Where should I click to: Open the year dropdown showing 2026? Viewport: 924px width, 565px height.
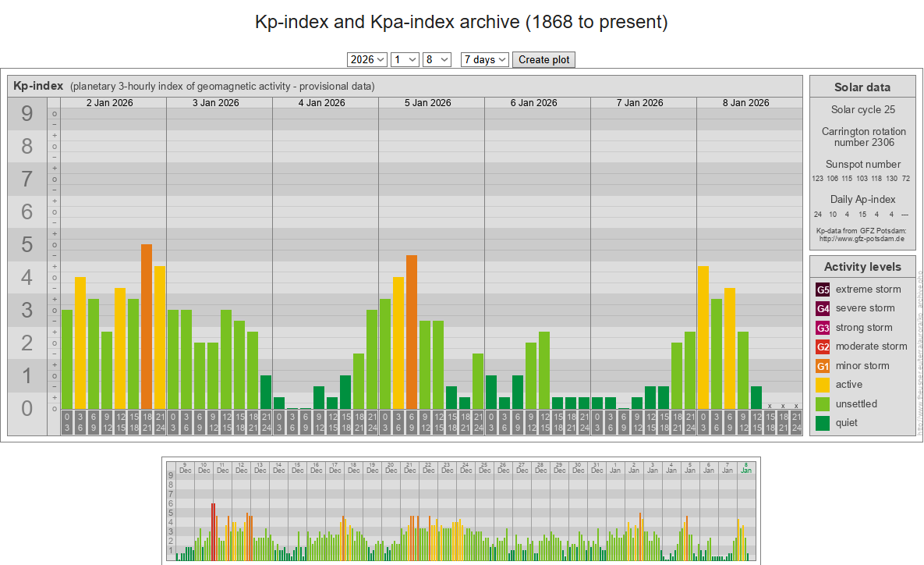click(367, 59)
